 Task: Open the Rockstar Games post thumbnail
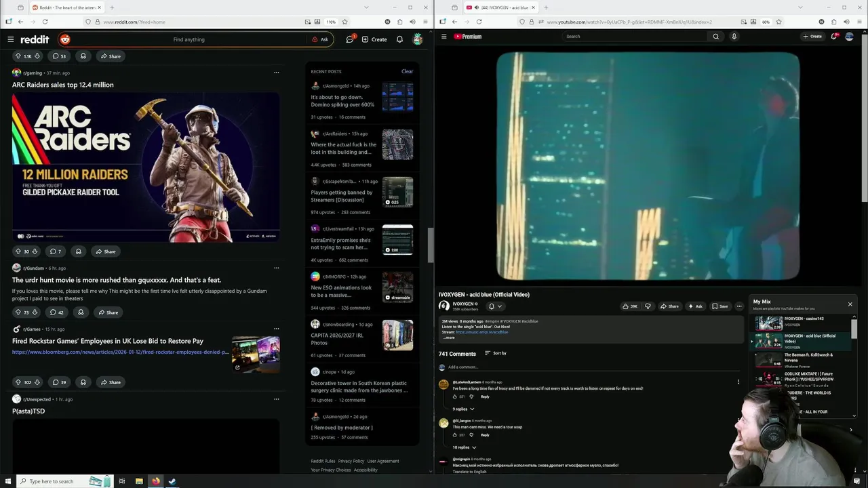256,354
